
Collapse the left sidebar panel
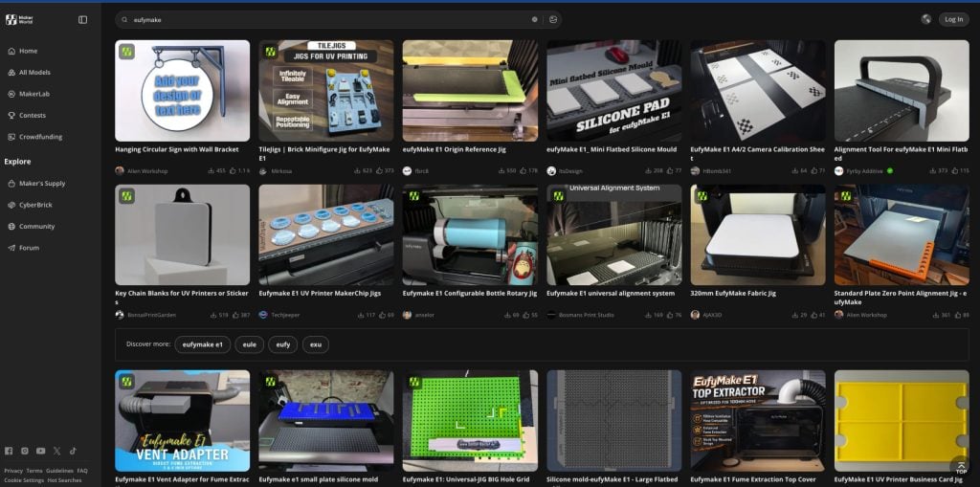[x=82, y=19]
